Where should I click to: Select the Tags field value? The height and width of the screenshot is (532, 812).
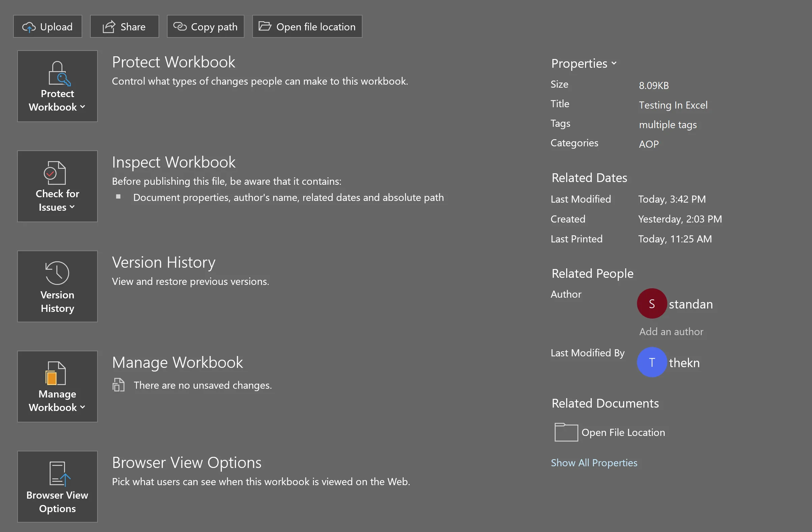[667, 124]
